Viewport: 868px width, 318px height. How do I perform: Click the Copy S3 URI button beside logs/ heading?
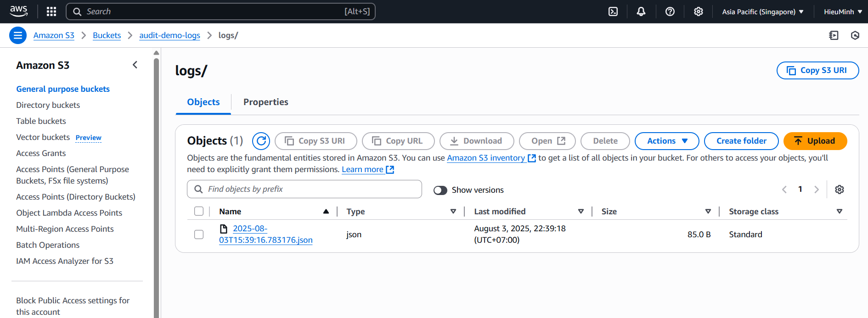tap(817, 70)
